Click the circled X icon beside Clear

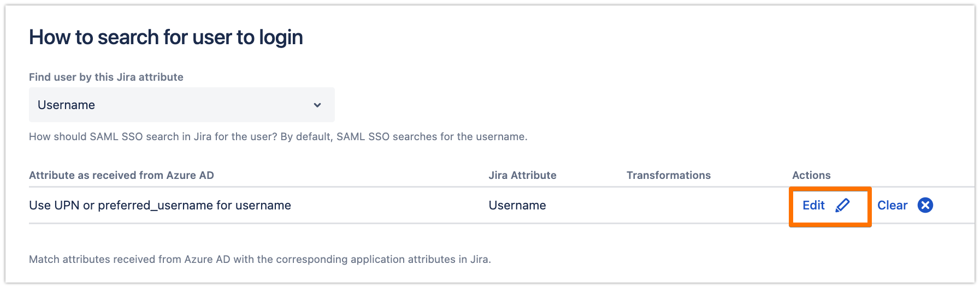point(925,205)
